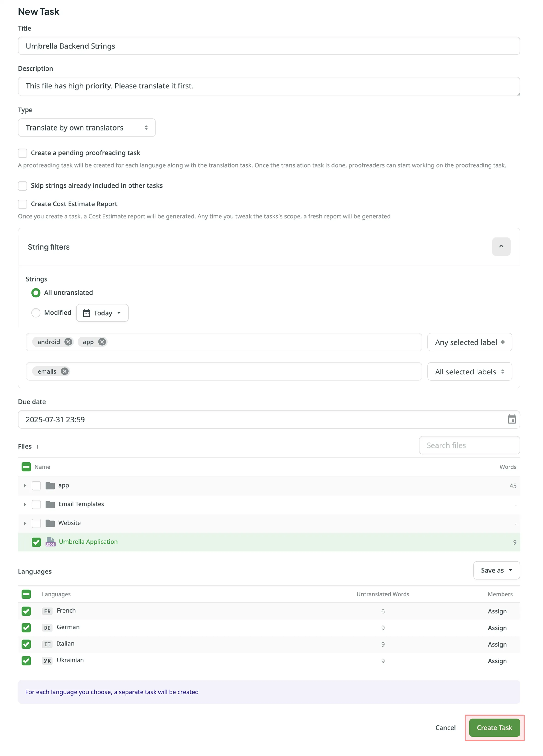Expand the Website folder in the file list
Screen dimensions: 543x756
25,523
